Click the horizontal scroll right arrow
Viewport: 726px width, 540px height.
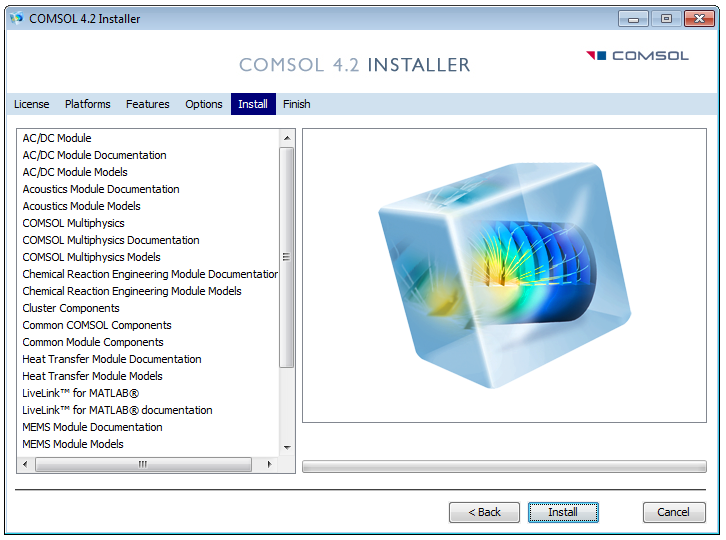pyautogui.click(x=270, y=464)
